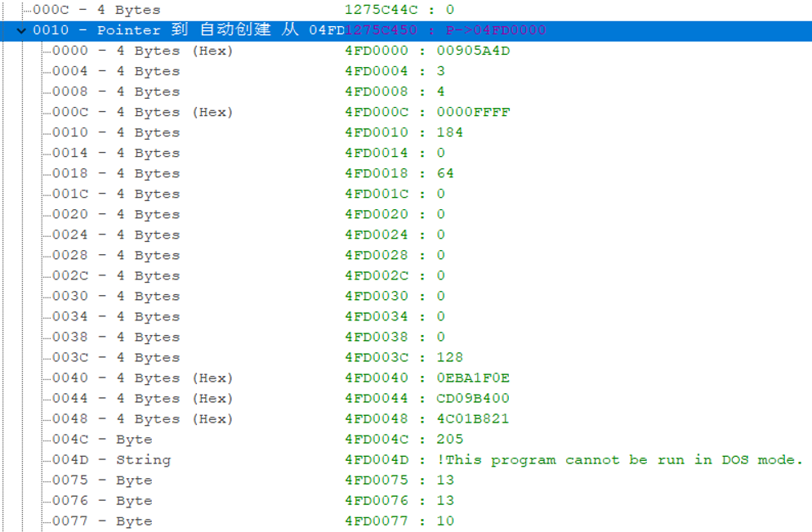Select the 0004 4 Bytes entry
This screenshot has height=532, width=812.
115,72
